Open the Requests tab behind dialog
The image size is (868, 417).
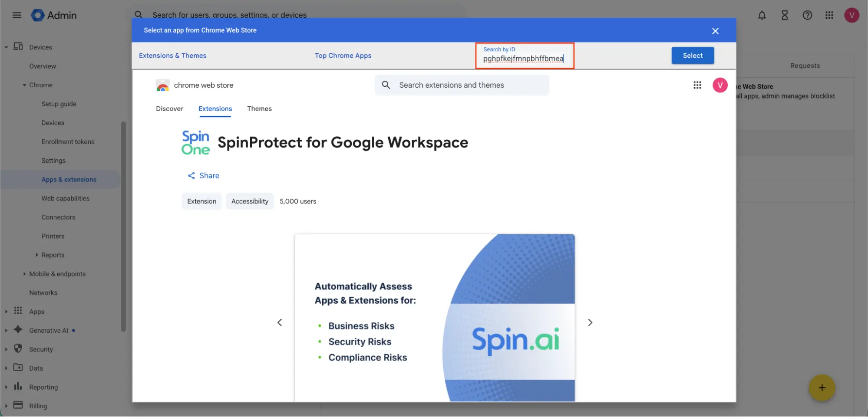tap(805, 66)
